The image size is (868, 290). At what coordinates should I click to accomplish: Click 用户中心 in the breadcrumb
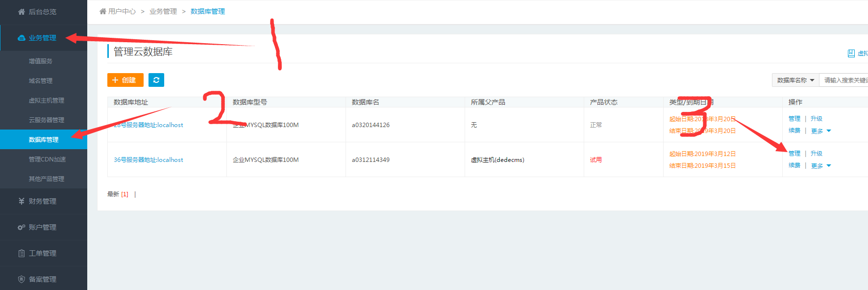tap(122, 11)
